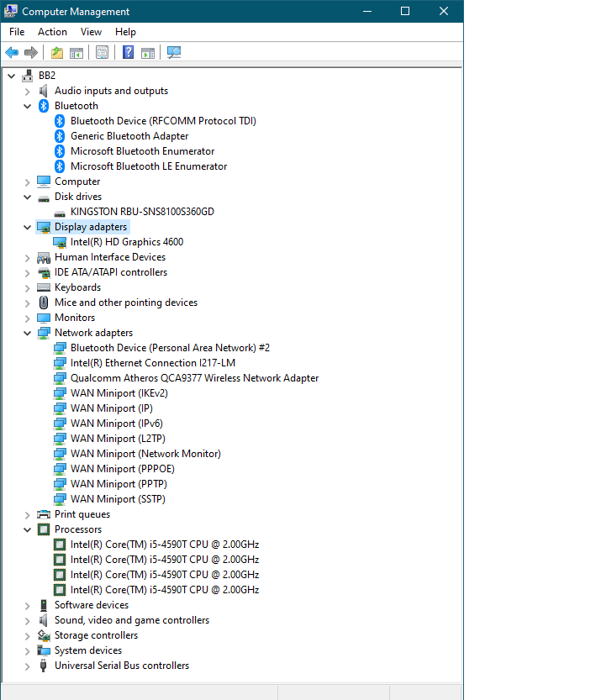Click the Keyboards category icon
Screen dimensions: 601x700
tap(44, 287)
